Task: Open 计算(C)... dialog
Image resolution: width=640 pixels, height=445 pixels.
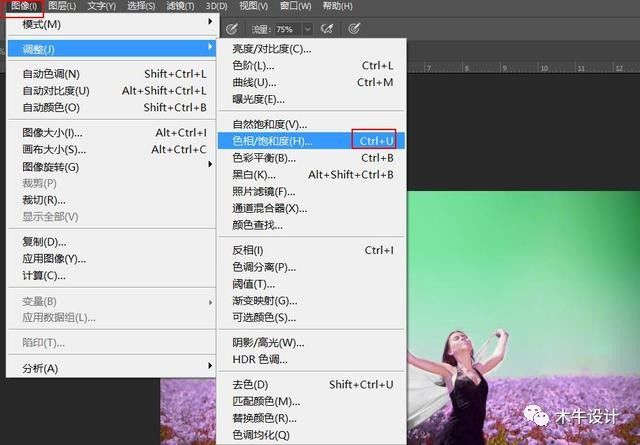Action: pos(111,276)
